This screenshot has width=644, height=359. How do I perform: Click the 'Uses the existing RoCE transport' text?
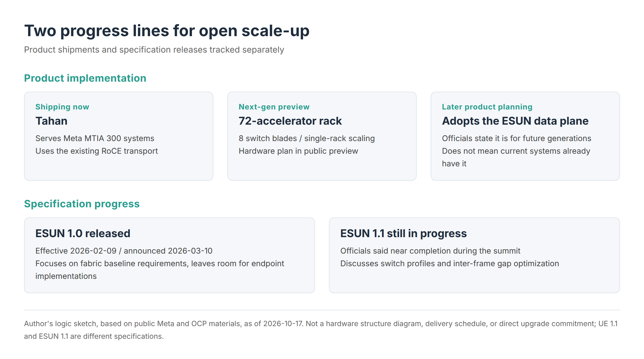point(96,151)
